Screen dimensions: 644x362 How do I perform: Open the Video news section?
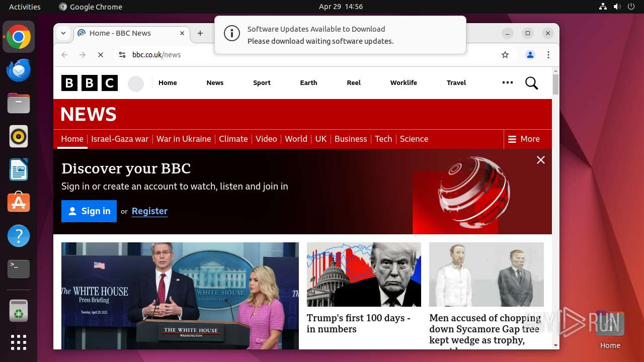tap(266, 139)
